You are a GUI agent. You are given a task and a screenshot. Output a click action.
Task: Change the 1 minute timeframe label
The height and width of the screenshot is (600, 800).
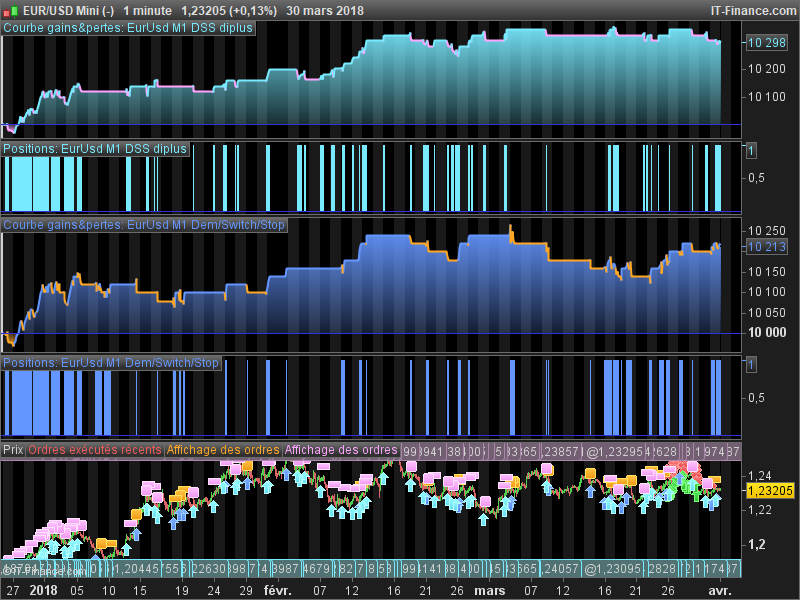[147, 11]
